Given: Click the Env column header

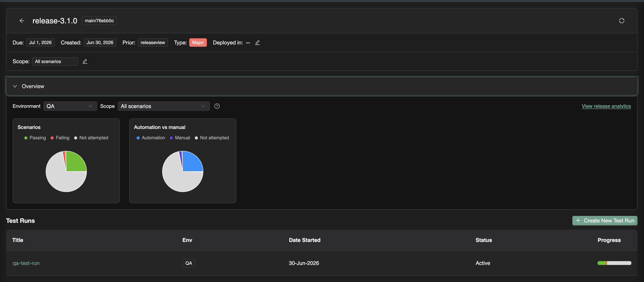Looking at the screenshot, I should tap(187, 240).
